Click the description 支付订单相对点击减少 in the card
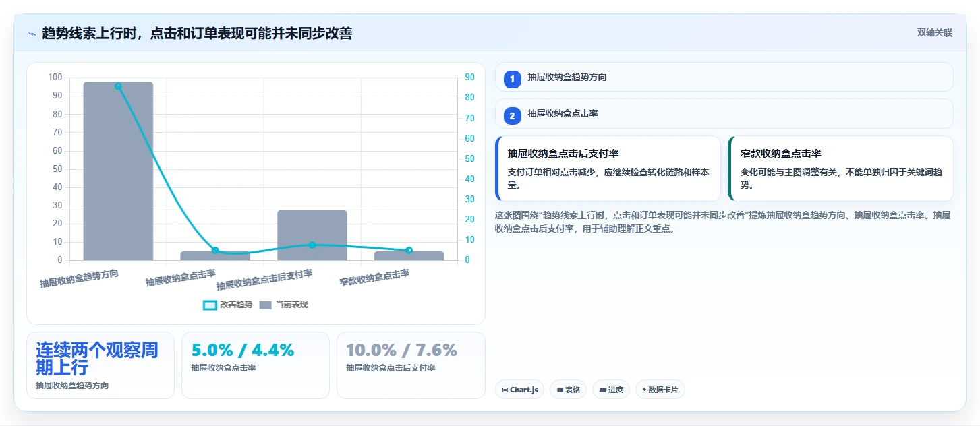The image size is (980, 426). point(608,179)
